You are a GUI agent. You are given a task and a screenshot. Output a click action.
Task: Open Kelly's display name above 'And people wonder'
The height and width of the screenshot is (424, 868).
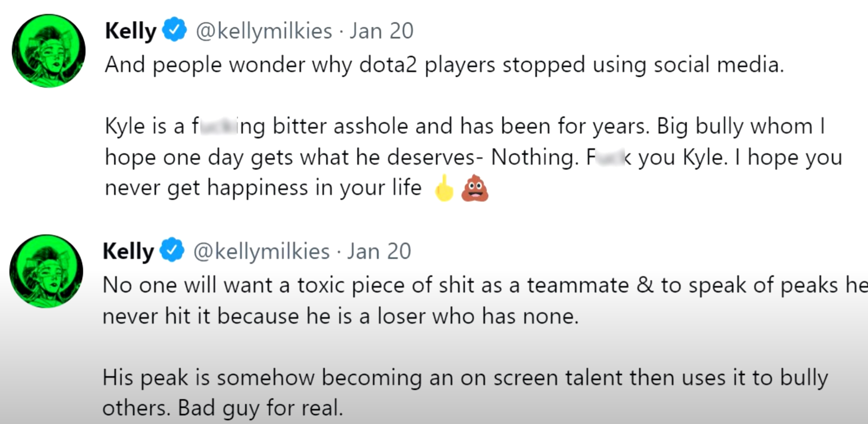tap(131, 31)
